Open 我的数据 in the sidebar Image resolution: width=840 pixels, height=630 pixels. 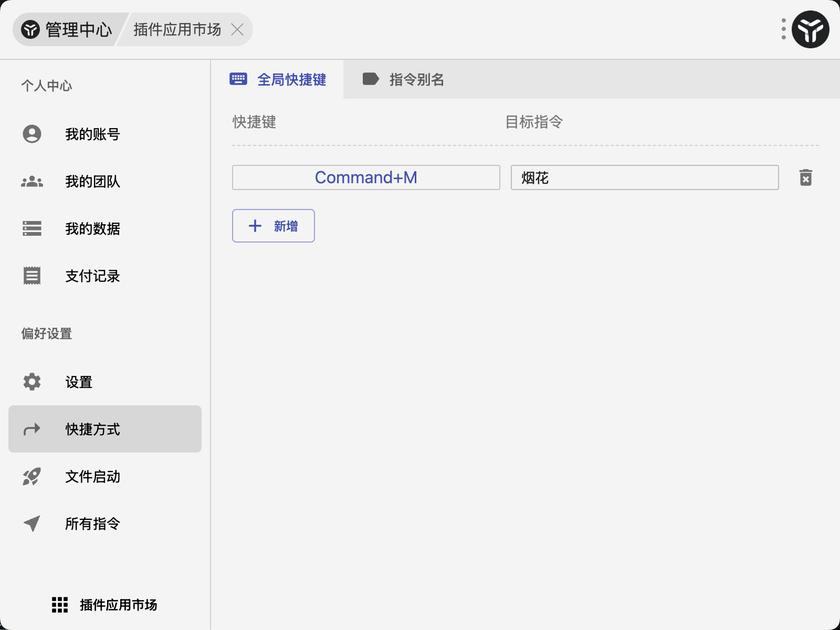(105, 228)
